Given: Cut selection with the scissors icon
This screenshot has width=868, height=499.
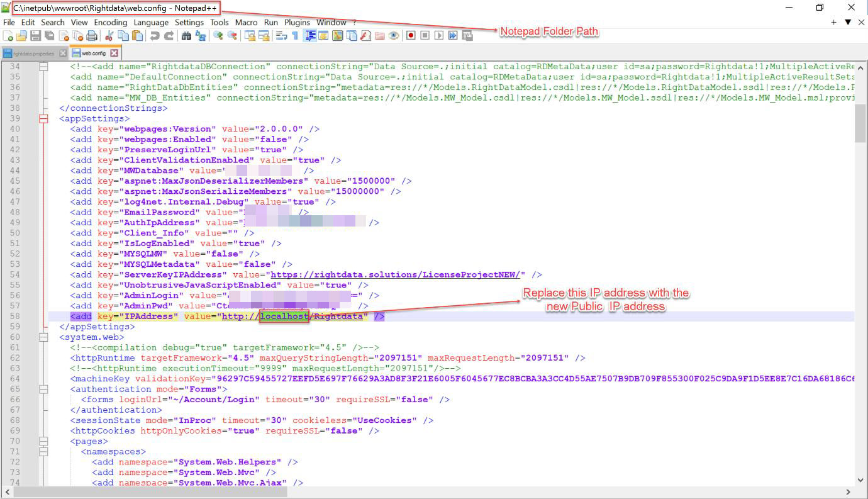Looking at the screenshot, I should click(109, 36).
